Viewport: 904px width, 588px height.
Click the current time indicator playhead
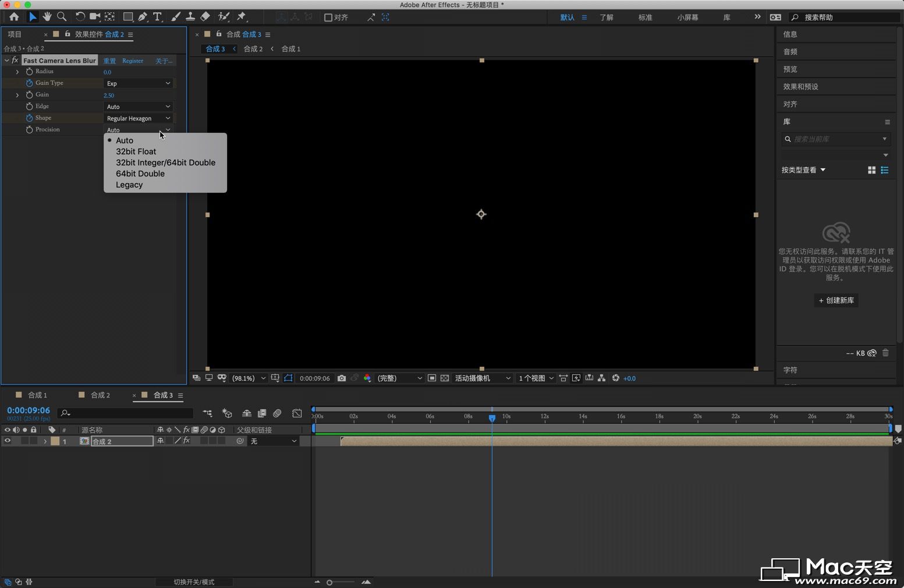tap(492, 418)
